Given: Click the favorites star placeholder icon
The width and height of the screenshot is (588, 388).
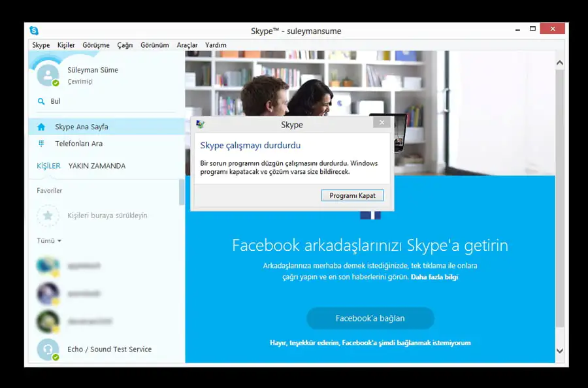Looking at the screenshot, I should click(48, 216).
